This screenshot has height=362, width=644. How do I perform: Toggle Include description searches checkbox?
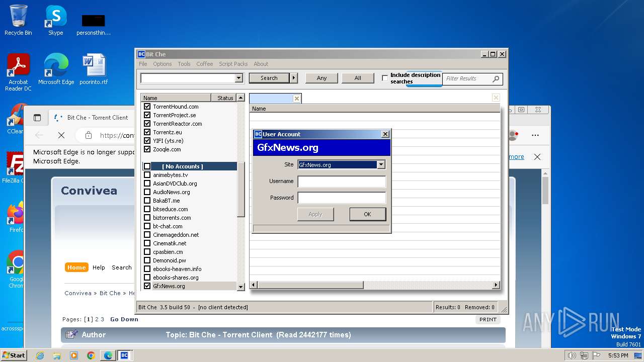point(385,78)
